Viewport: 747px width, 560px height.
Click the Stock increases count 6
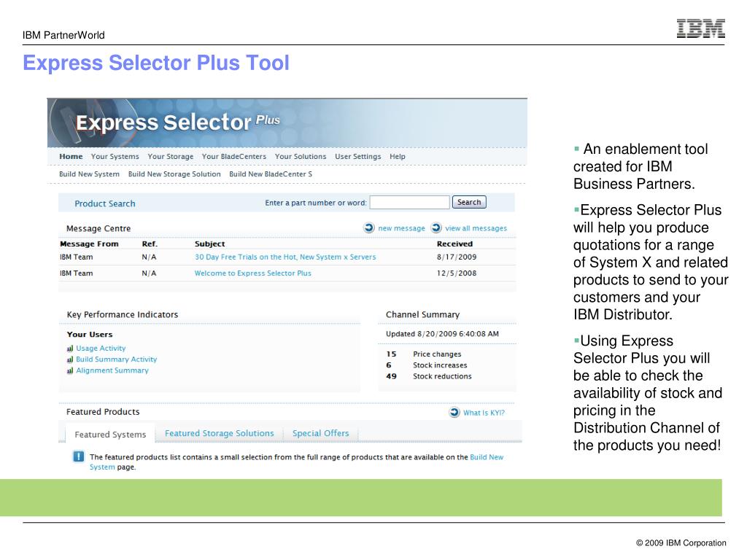(x=389, y=365)
